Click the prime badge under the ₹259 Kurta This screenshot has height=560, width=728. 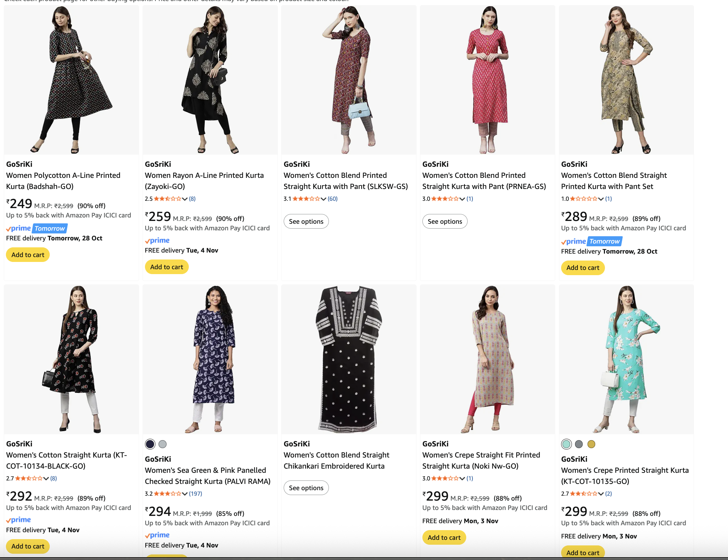tap(157, 240)
